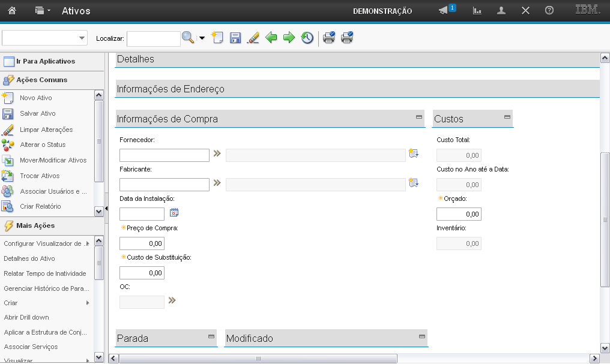Collapse the Modificado section
This screenshot has width=610, height=364.
point(421,337)
